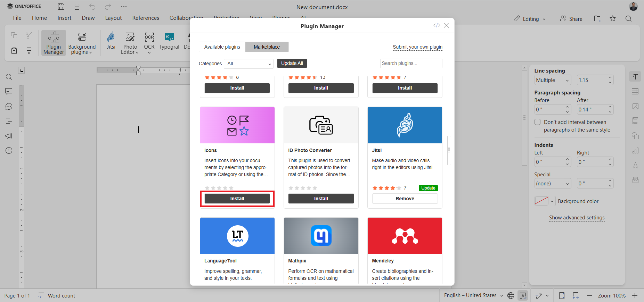The height and width of the screenshot is (302, 644).
Task: Open the Headings navigation panel
Action: pyautogui.click(x=9, y=121)
